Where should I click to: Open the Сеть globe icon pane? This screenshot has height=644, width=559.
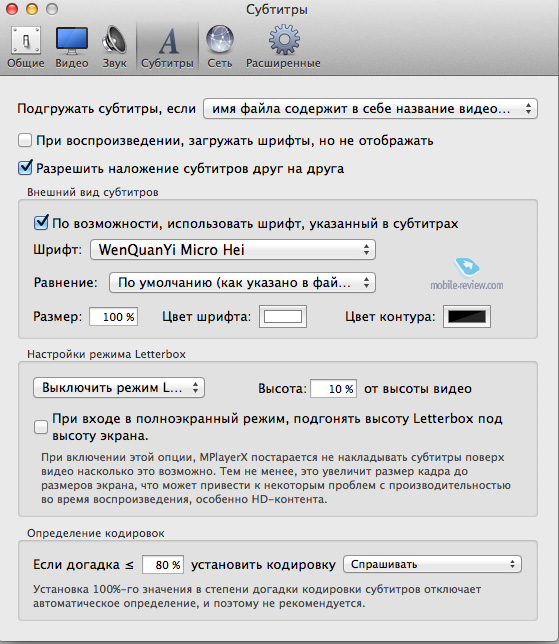point(220,47)
